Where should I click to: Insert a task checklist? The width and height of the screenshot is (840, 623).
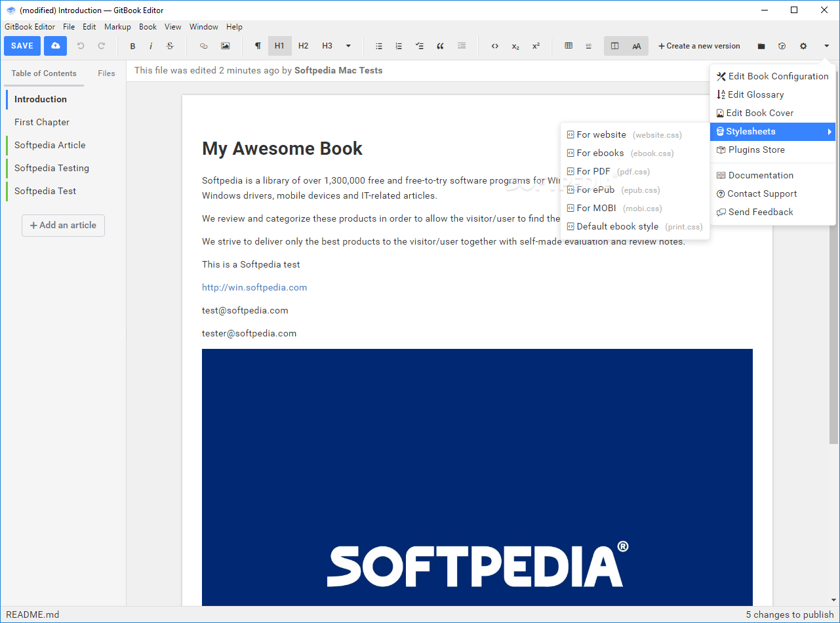click(x=419, y=46)
